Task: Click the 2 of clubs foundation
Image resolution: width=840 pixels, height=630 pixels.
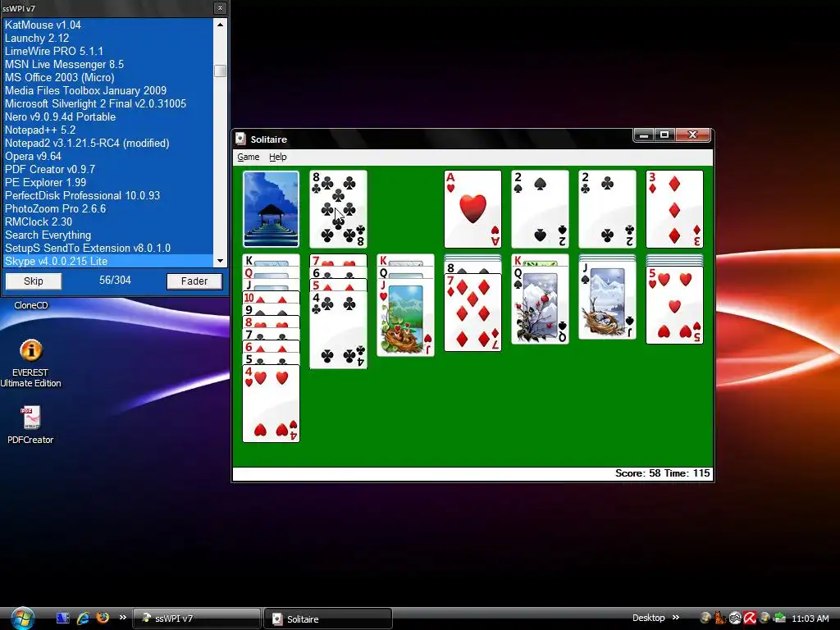Action: tap(607, 209)
